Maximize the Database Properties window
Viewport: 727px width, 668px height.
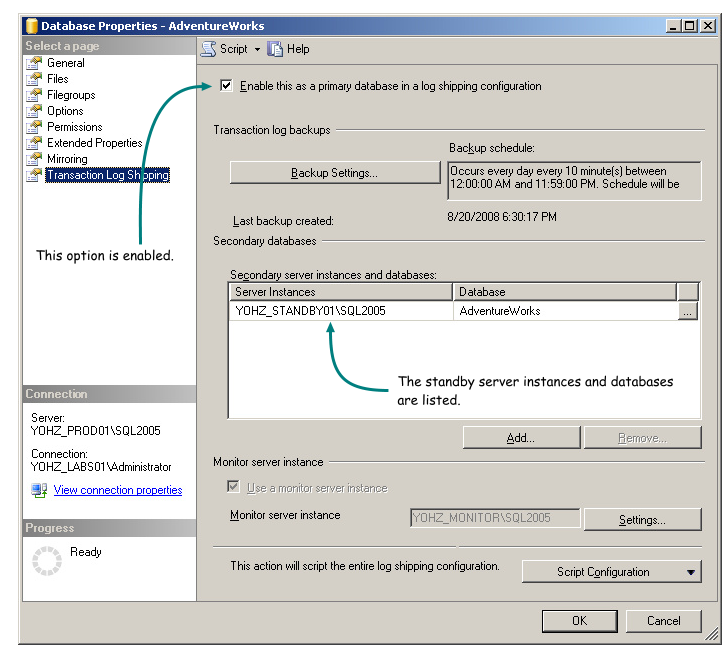690,25
